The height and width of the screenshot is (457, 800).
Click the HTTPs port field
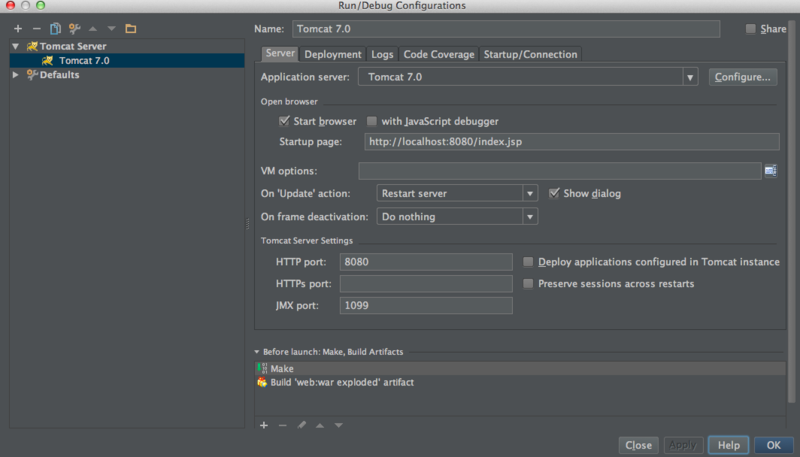(x=426, y=284)
